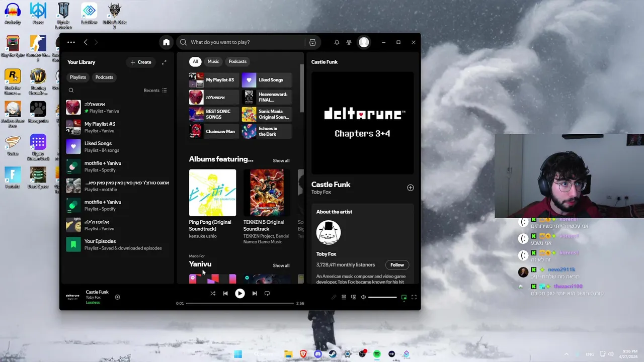Image resolution: width=644 pixels, height=362 pixels.
Task: Add to Liked Songs in player bar
Action: point(117,297)
